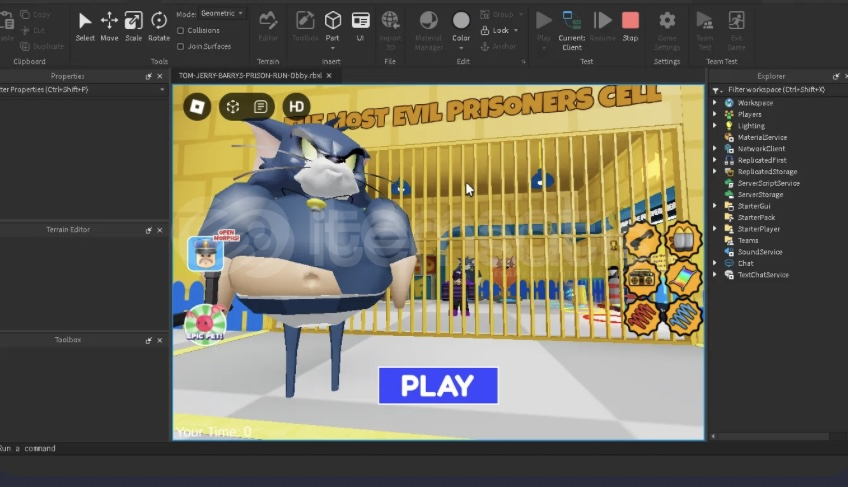
Task: Activate the Scale tool
Action: [134, 27]
